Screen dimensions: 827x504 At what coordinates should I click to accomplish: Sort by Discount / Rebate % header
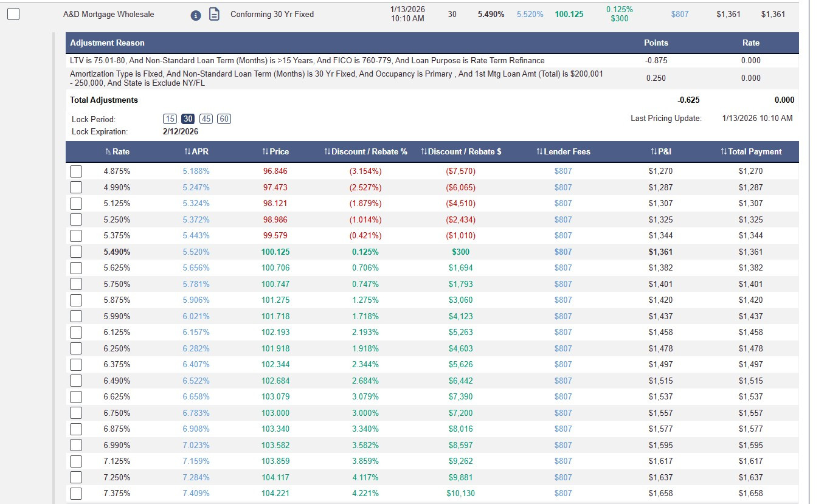tap(365, 152)
